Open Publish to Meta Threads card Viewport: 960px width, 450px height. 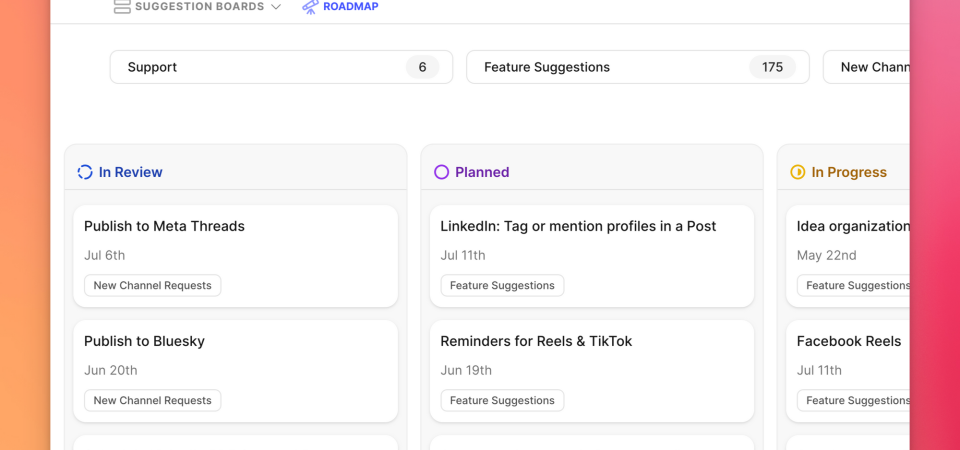point(236,256)
